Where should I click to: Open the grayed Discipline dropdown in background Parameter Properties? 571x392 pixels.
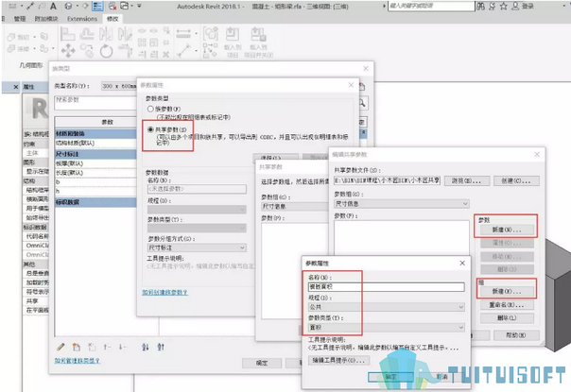point(197,210)
